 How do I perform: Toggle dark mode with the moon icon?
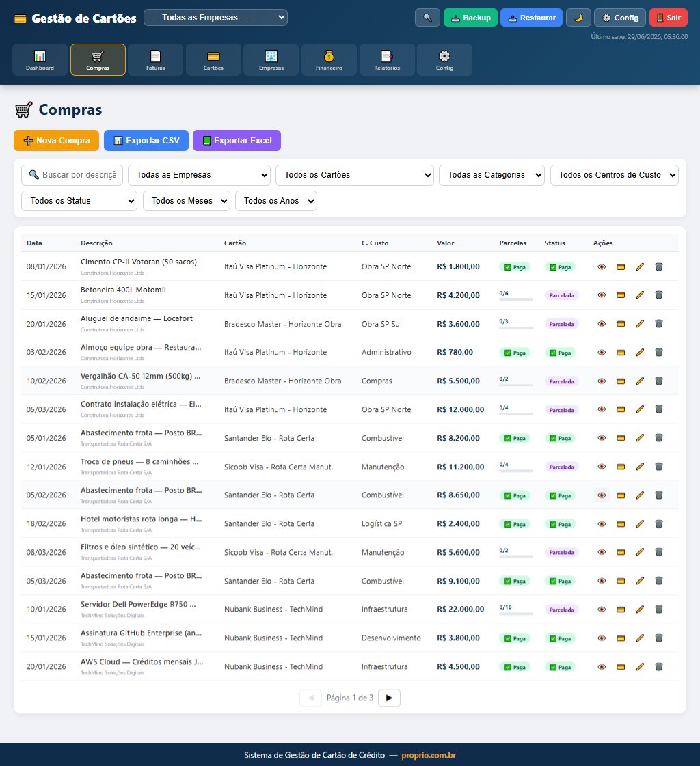coord(578,18)
